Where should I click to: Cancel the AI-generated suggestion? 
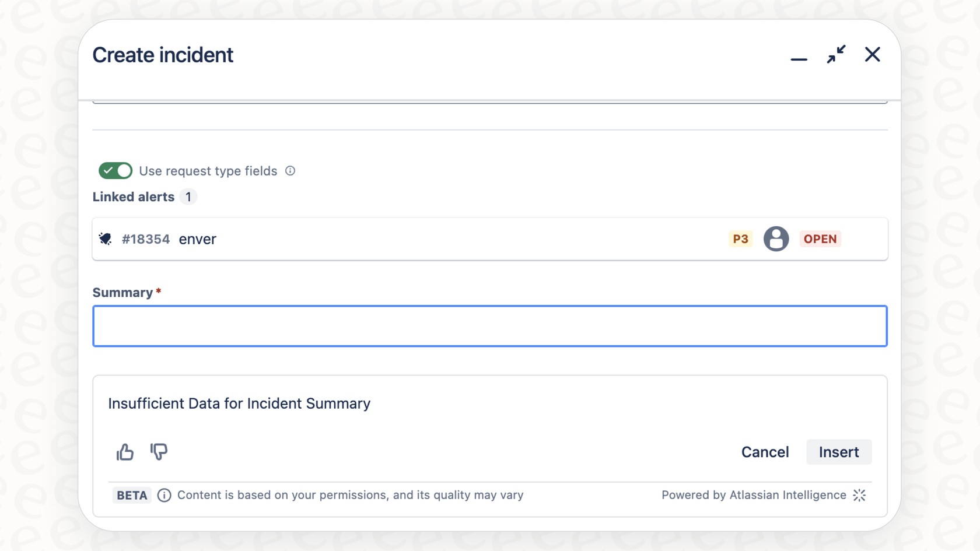[765, 452]
